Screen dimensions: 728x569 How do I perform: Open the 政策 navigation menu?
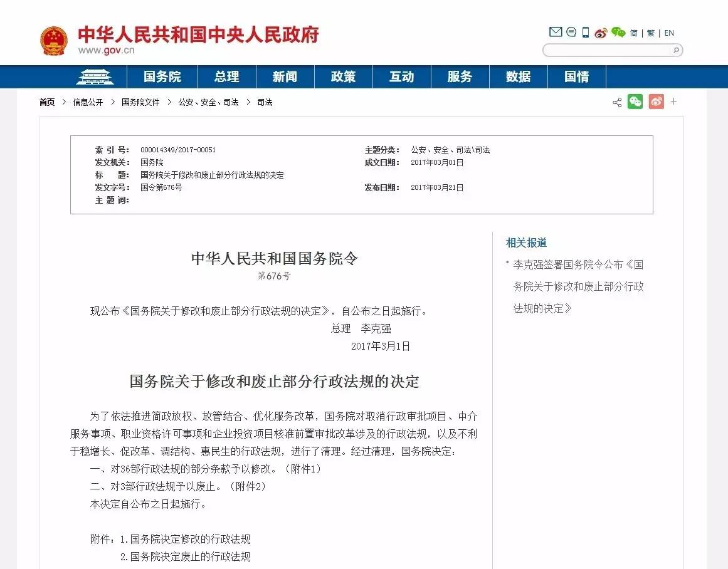point(343,76)
